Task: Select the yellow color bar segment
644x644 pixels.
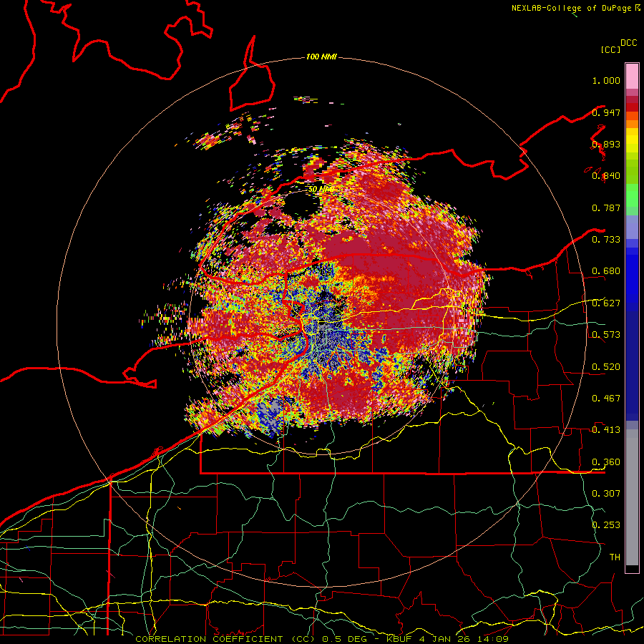Action: 632,140
